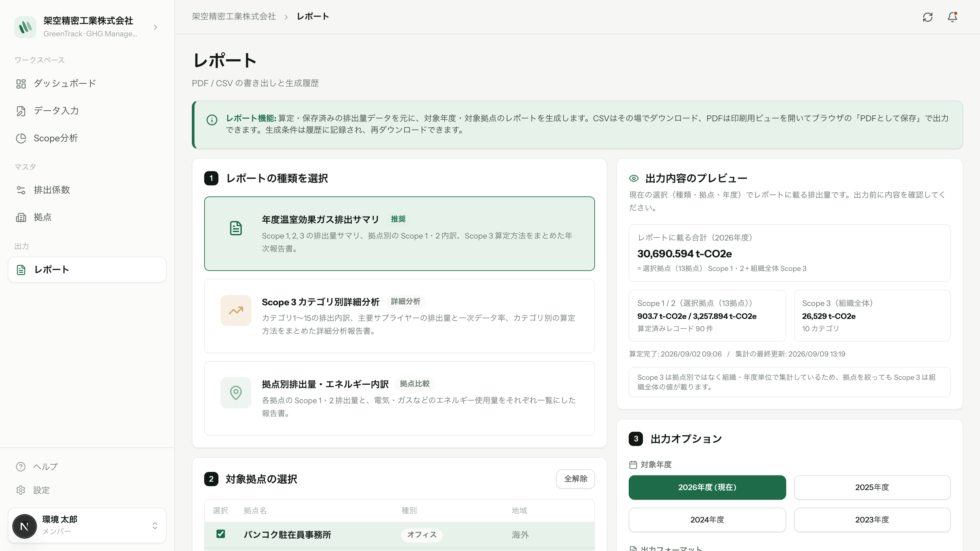Select Scope 3 カテゴリ別詳細分析 report type

pos(400,316)
